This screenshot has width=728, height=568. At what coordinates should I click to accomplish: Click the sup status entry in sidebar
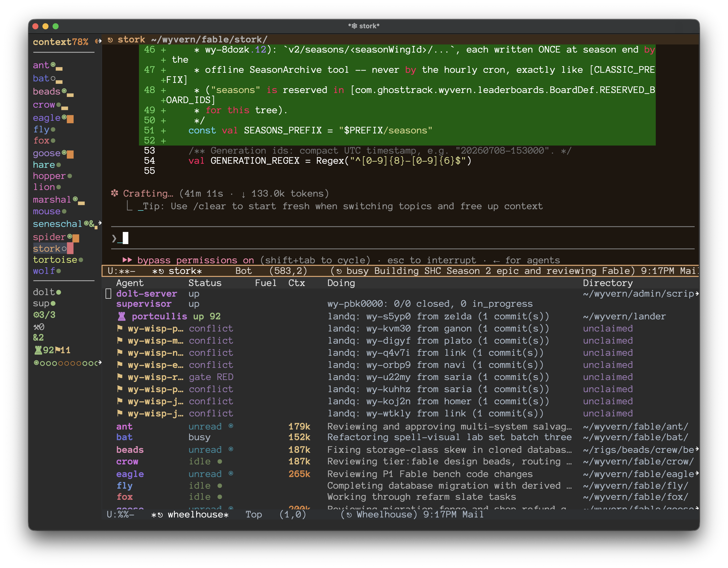(x=44, y=304)
